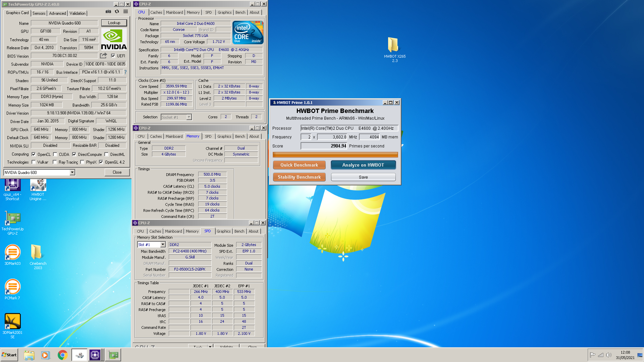Click the BIOS export share icon
The width and height of the screenshot is (644, 362).
[x=103, y=56]
